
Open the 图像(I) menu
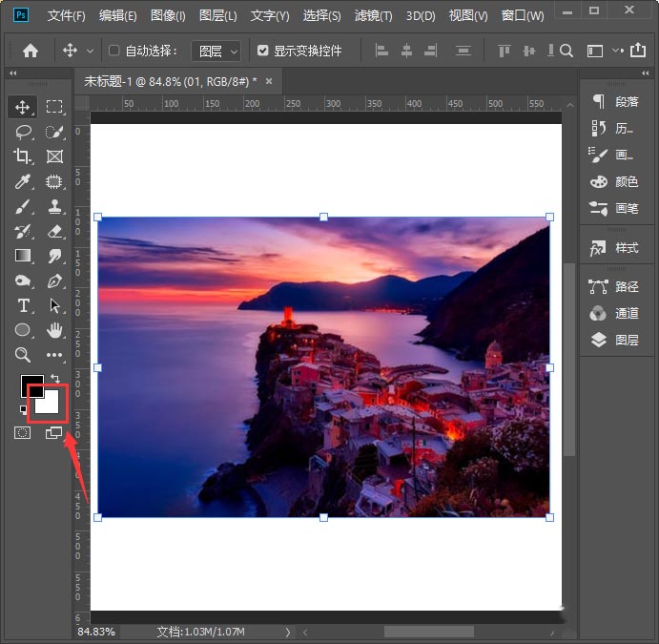tap(168, 16)
